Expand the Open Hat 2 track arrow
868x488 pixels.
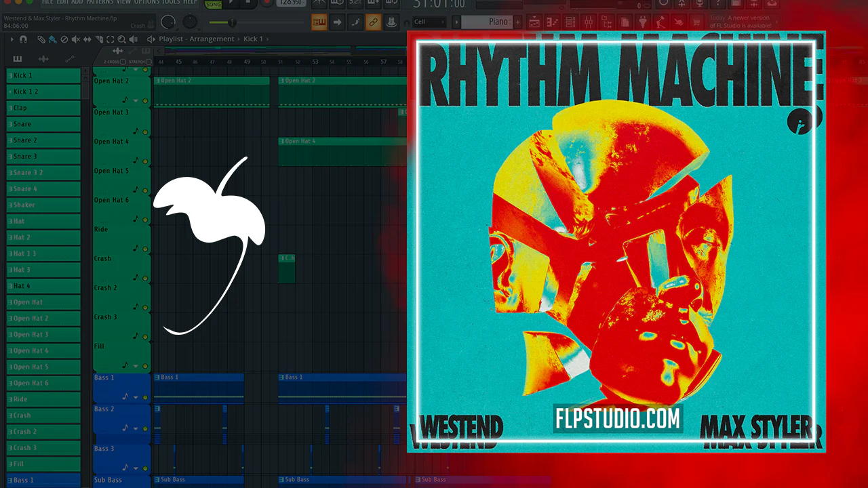(x=136, y=102)
